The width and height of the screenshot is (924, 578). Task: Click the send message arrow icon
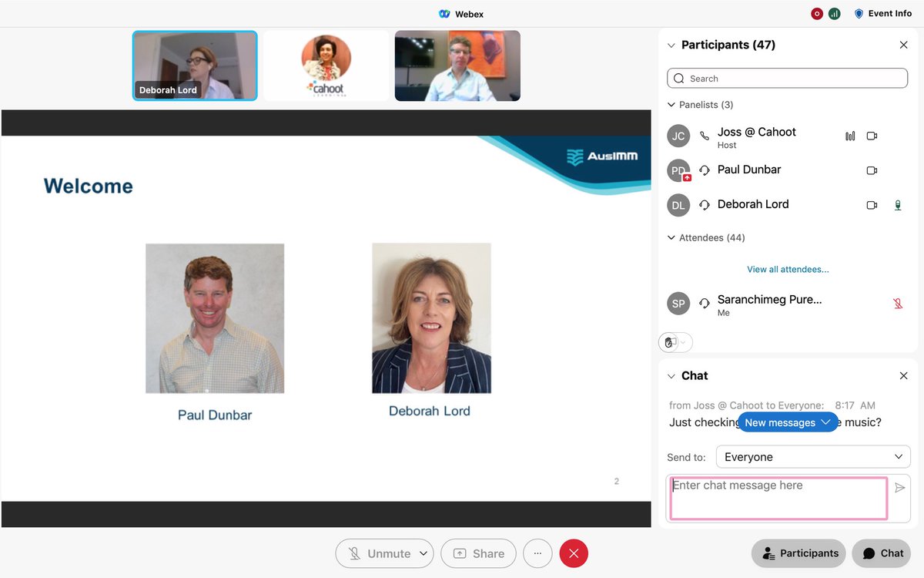(900, 487)
